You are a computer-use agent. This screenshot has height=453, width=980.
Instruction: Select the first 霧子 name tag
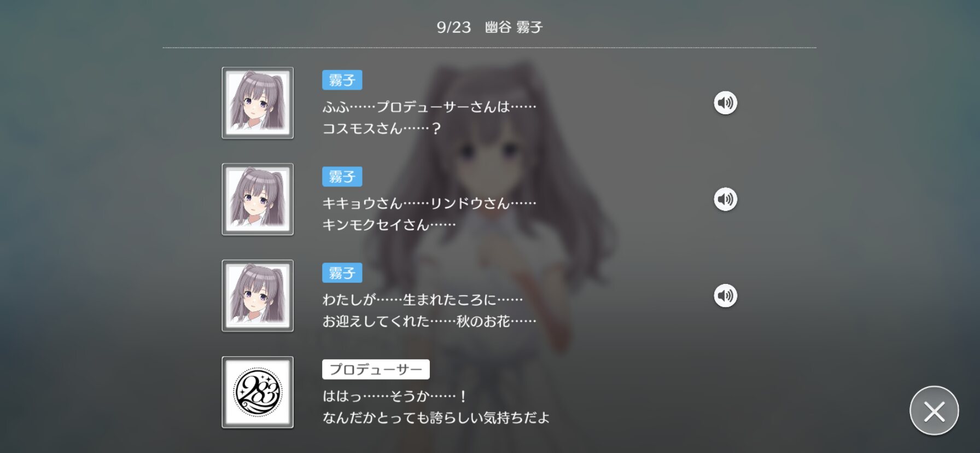[x=342, y=80]
